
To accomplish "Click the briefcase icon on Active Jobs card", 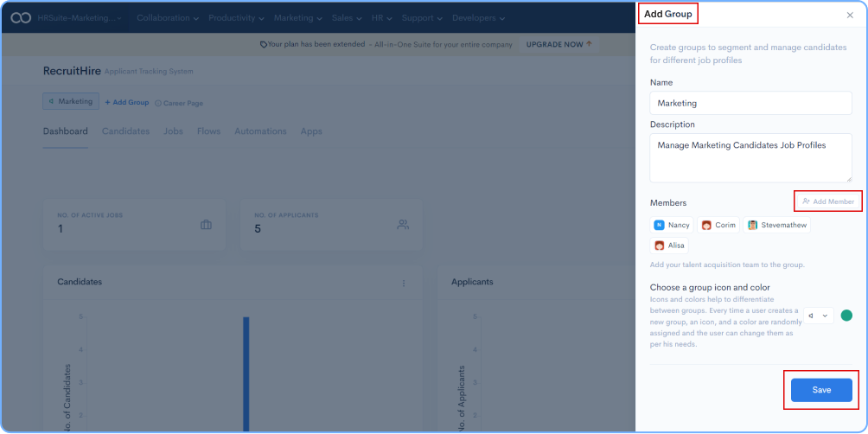I will (x=206, y=225).
